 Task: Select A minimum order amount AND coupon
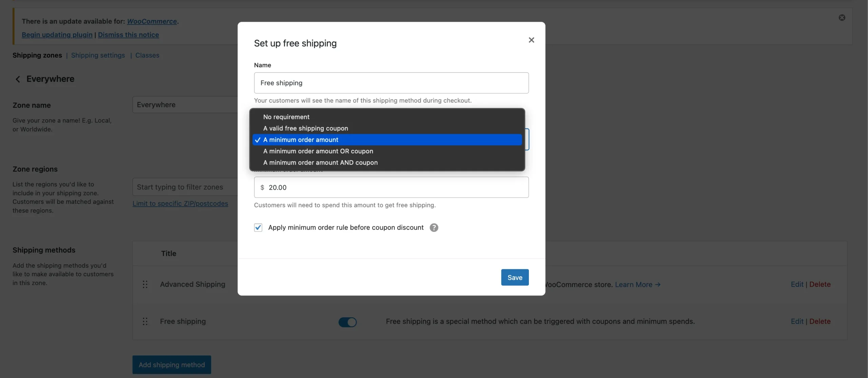pyautogui.click(x=320, y=163)
